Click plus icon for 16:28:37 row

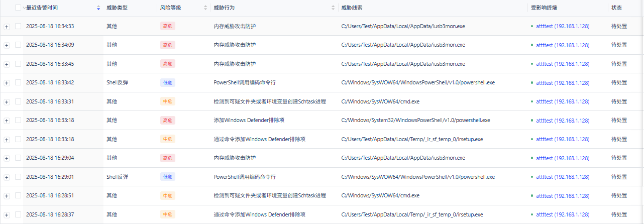coord(7,215)
